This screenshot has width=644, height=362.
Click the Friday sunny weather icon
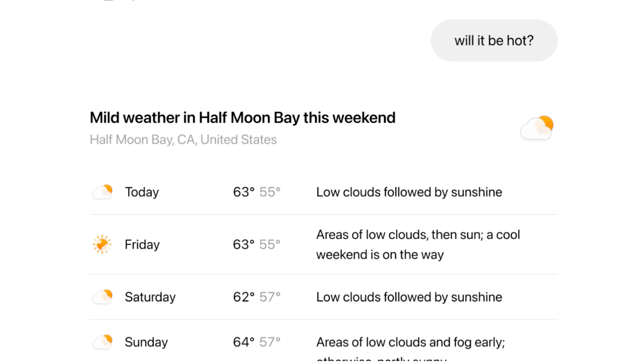tap(102, 244)
